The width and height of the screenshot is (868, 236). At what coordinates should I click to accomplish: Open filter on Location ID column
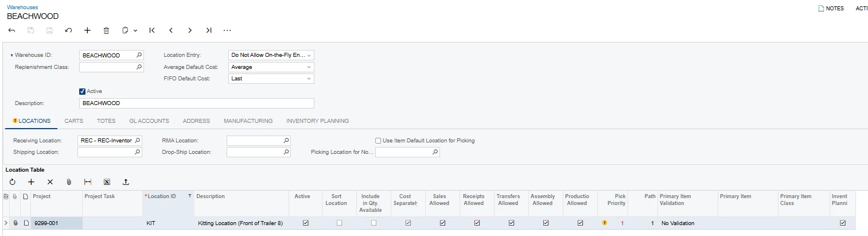pos(190,196)
